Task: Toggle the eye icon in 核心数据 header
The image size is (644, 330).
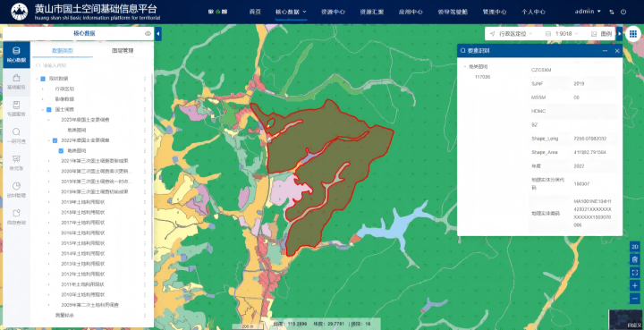Action: tap(148, 34)
